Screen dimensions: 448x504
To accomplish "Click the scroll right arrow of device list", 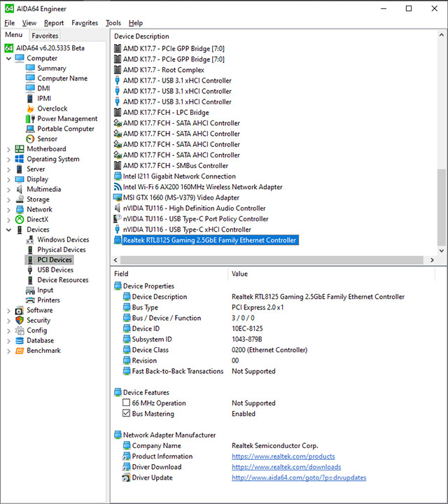I will tap(432, 260).
